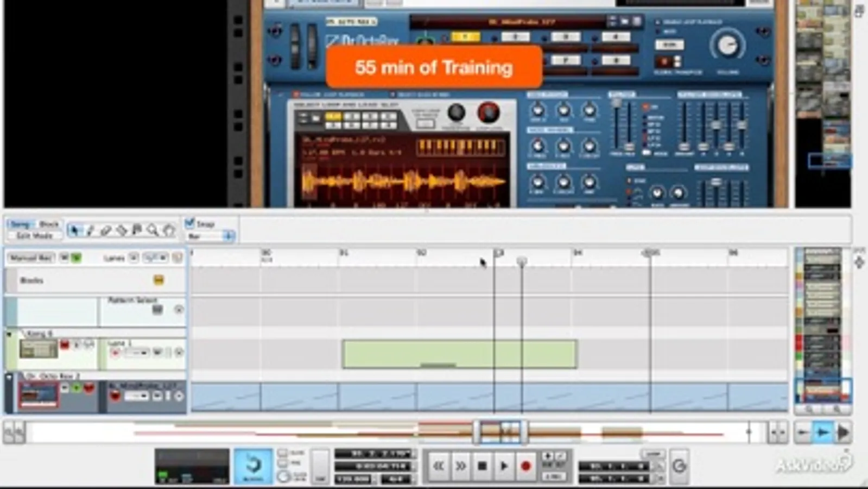Select loop slot 2 on Dr. Octo Rex

(515, 37)
